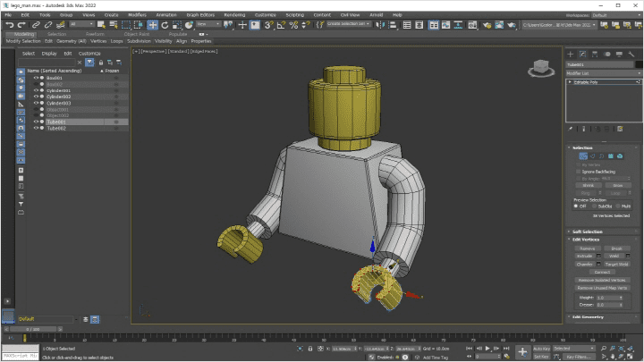This screenshot has height=362, width=644.
Task: Expand the Editable Poly modifier stack entry
Action: coord(570,82)
